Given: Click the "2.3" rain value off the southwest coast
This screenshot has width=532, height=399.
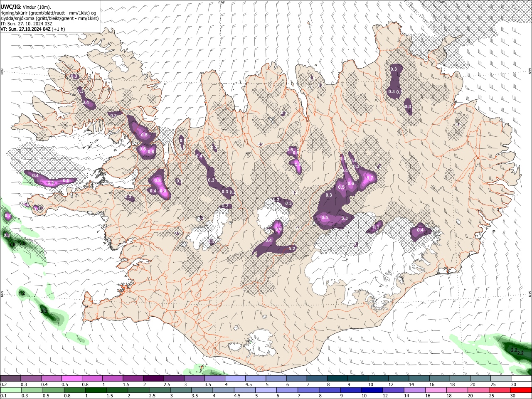Looking at the screenshot, I should point(44,310).
